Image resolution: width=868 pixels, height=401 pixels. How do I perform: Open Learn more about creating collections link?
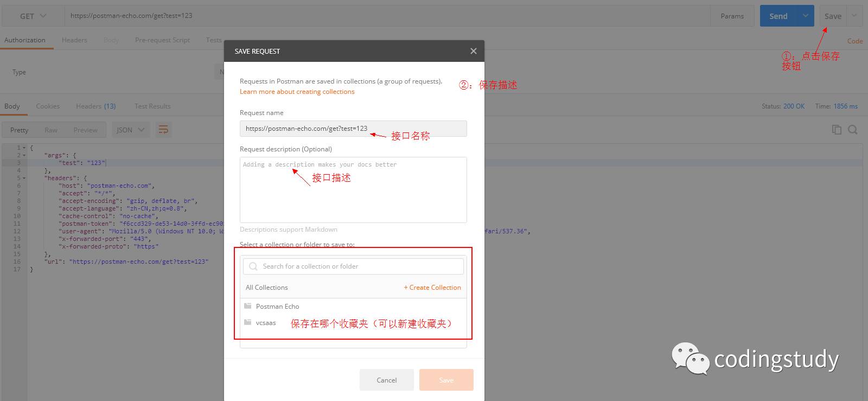(297, 92)
